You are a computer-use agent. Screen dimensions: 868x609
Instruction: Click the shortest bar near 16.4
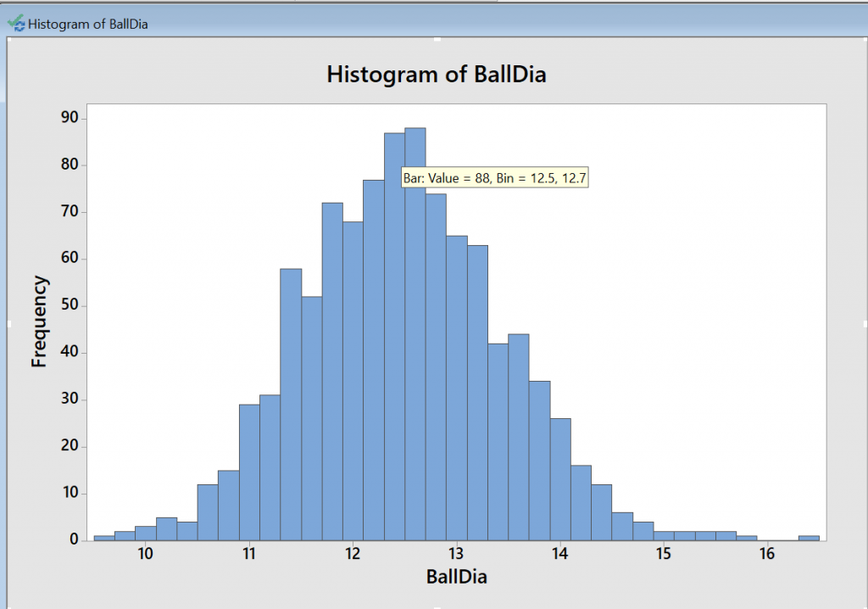pos(810,537)
